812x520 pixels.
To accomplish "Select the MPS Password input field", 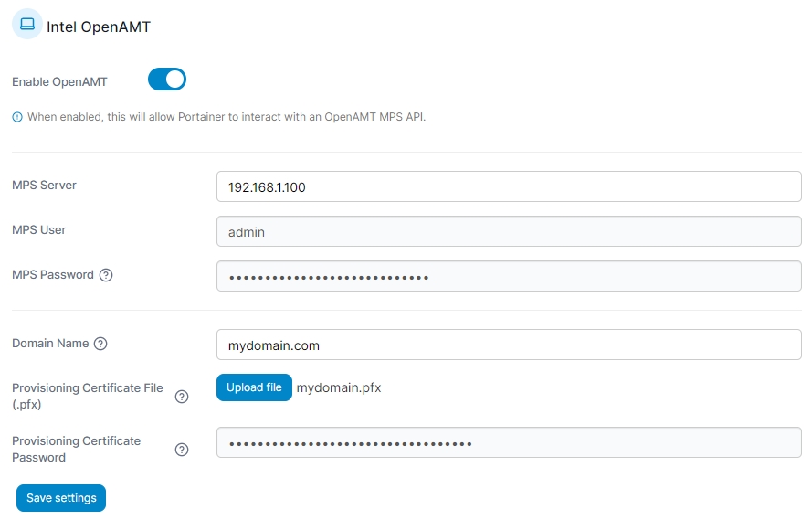I will click(x=508, y=276).
